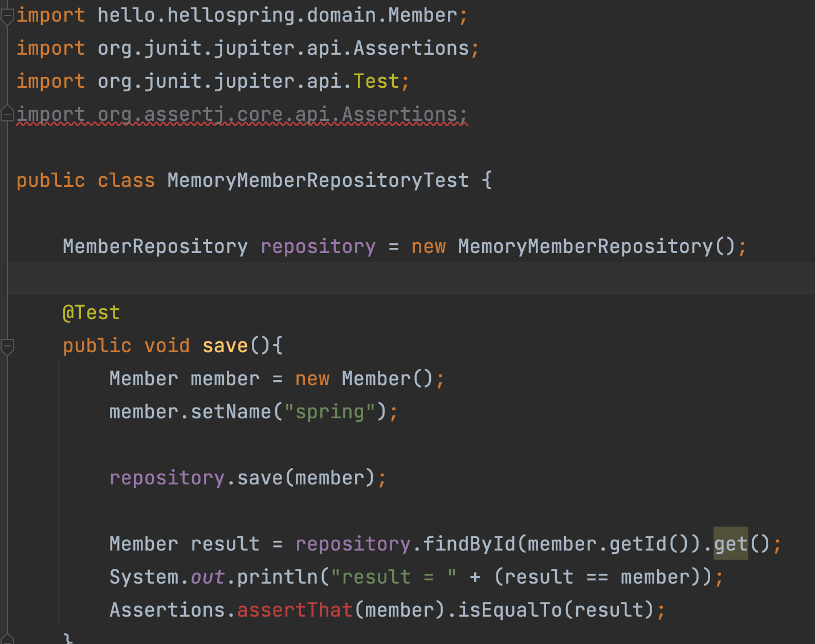Click the 'repository' field name in its declaration
Image resolution: width=815 pixels, height=644 pixels.
(x=318, y=247)
